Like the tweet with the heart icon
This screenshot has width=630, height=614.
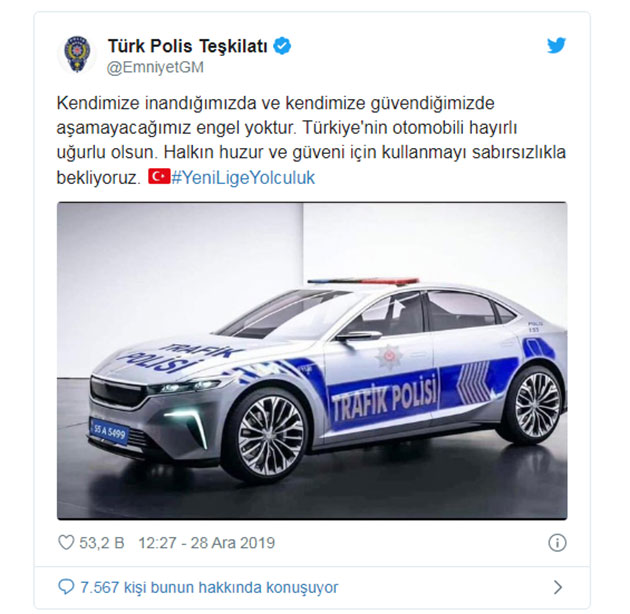(66, 542)
